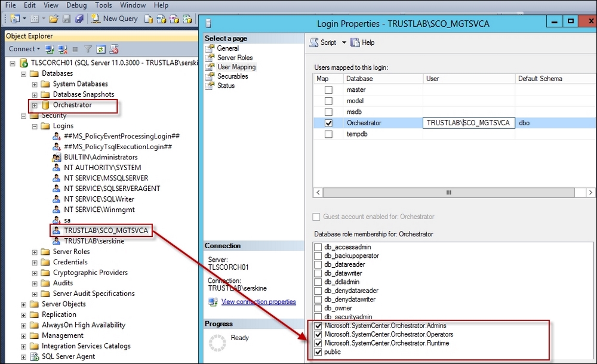Viewport: 597px width, 364px height.
Task: Click Disconnect icon in Object Explorer
Action: tap(63, 49)
